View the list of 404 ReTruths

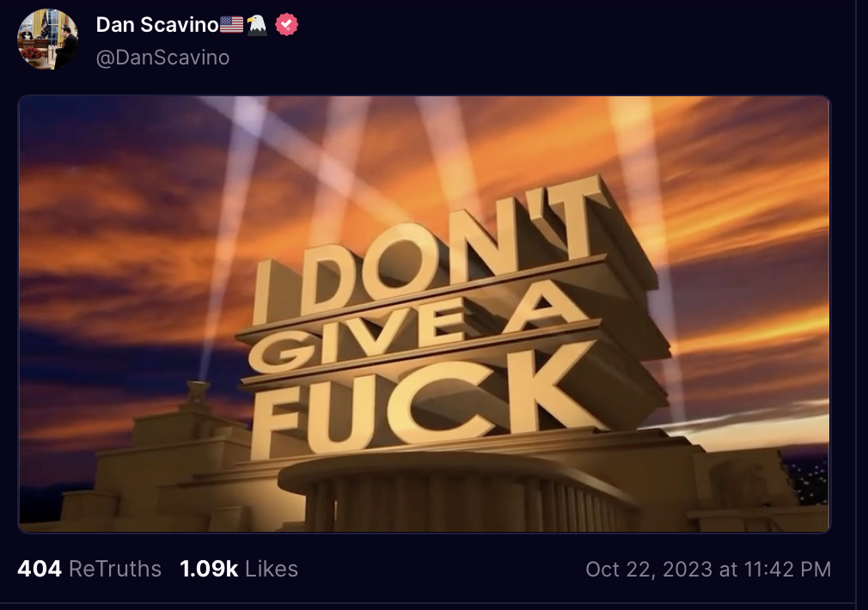coord(89,569)
